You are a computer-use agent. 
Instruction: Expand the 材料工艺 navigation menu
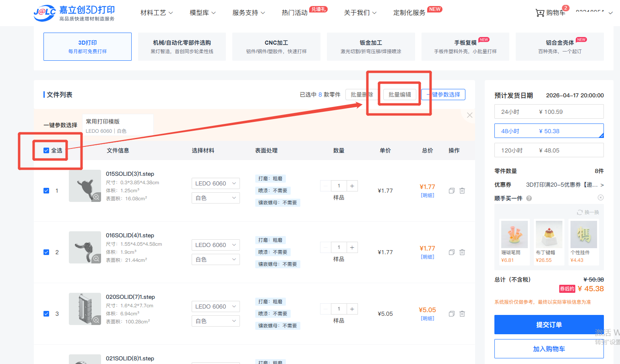[156, 13]
